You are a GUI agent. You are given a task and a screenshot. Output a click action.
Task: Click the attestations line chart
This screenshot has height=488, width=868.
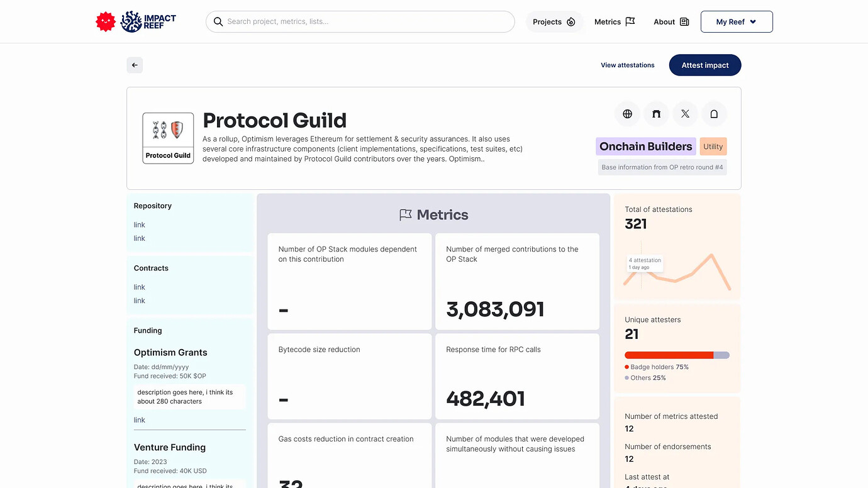pos(677,270)
